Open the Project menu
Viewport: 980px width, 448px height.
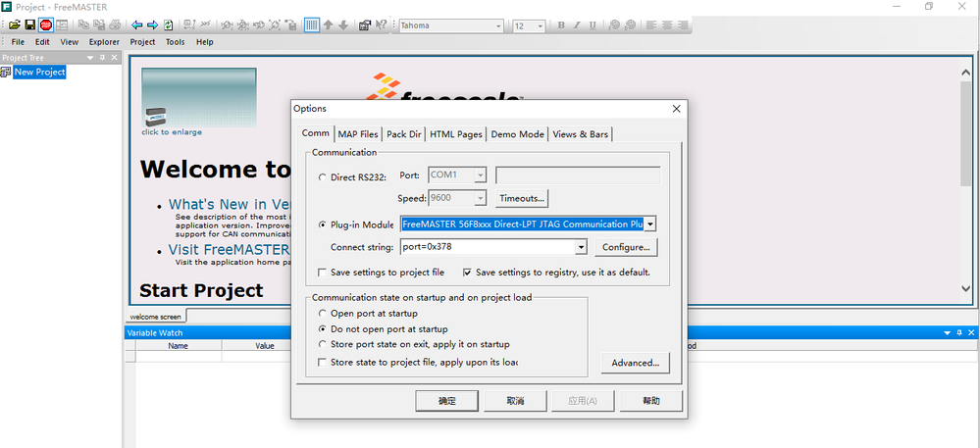click(x=142, y=42)
